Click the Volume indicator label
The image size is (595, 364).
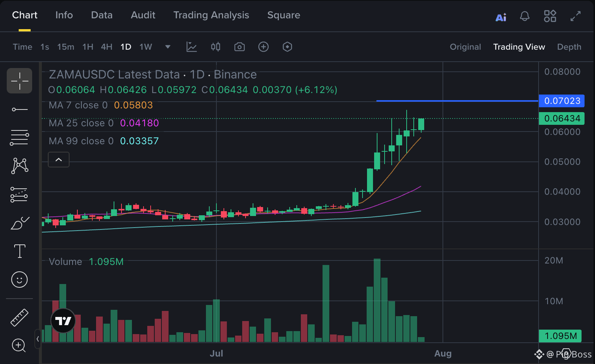tap(65, 262)
